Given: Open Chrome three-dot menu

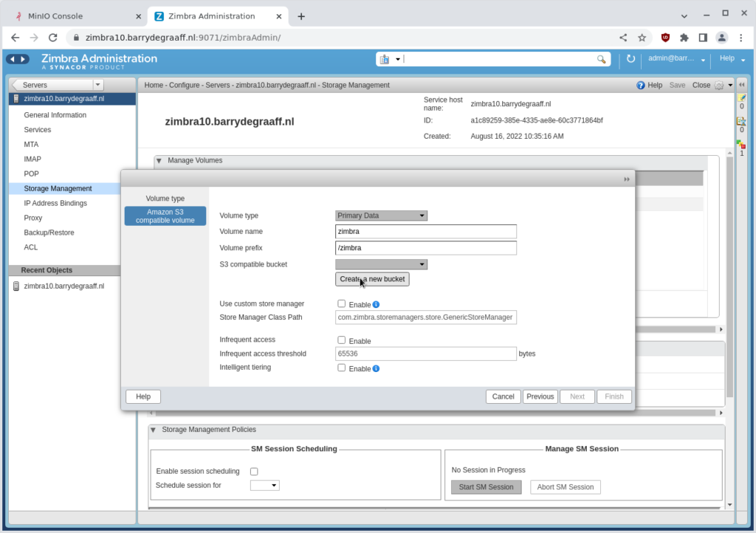Looking at the screenshot, I should [741, 38].
